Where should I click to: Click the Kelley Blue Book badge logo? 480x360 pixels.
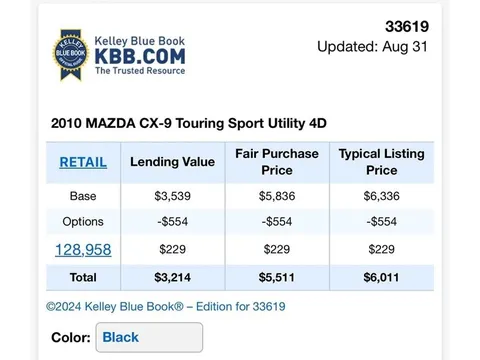[71, 55]
